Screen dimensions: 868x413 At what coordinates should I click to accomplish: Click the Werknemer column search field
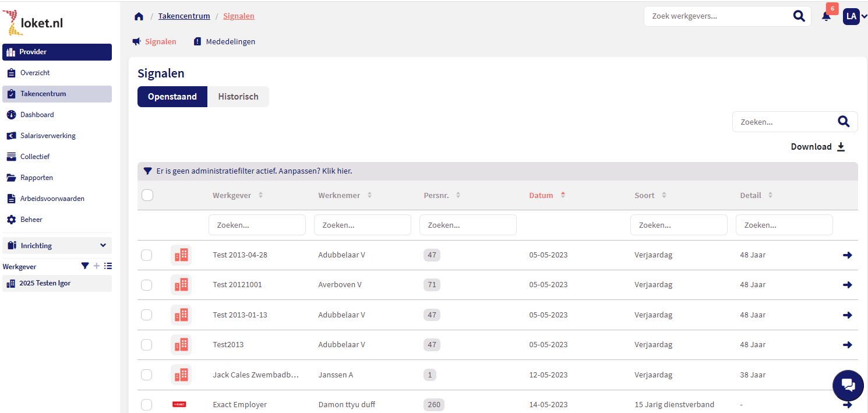(x=362, y=225)
